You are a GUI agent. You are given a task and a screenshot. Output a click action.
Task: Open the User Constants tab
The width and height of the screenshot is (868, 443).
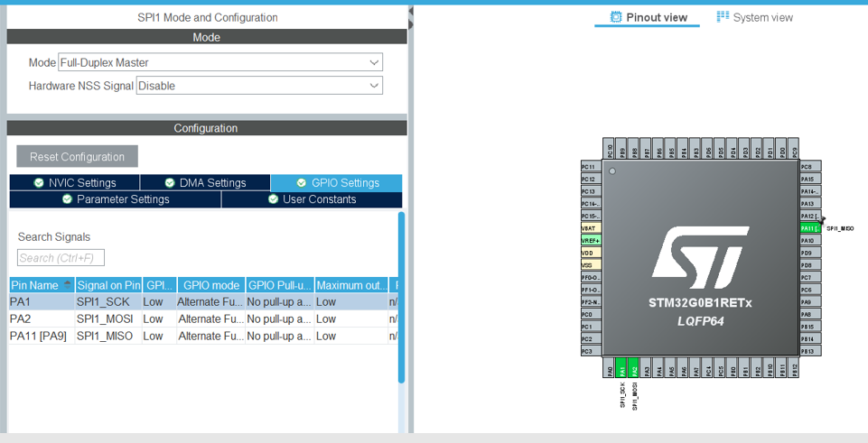[313, 199]
